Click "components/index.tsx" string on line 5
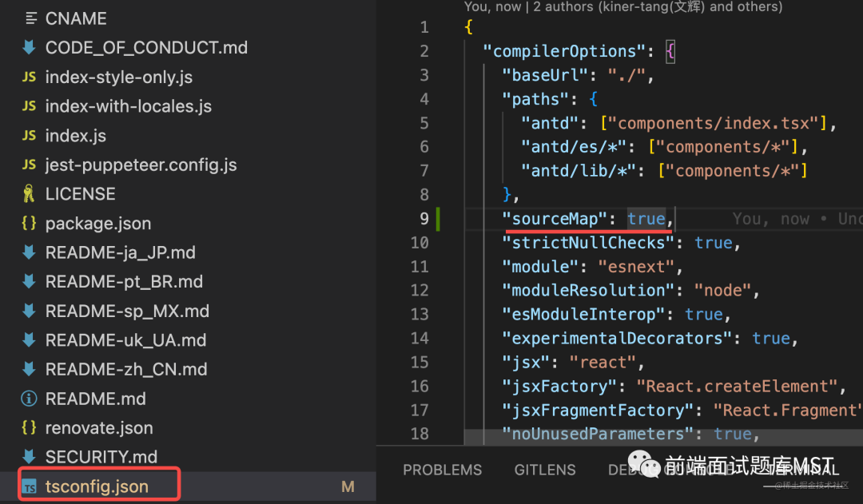 (714, 123)
